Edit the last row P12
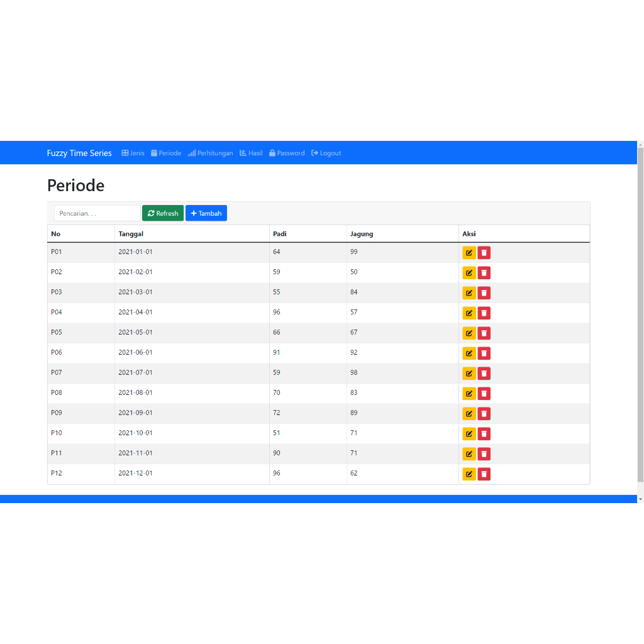The image size is (644, 644). coord(469,474)
